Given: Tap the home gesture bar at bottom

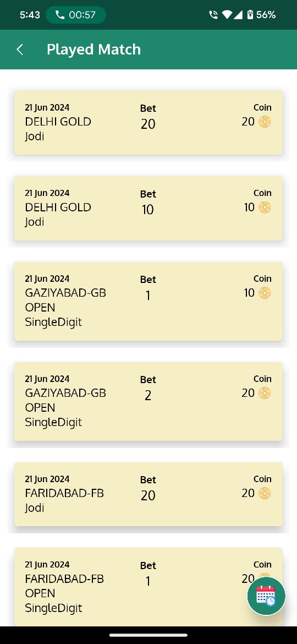Looking at the screenshot, I should point(148,635).
